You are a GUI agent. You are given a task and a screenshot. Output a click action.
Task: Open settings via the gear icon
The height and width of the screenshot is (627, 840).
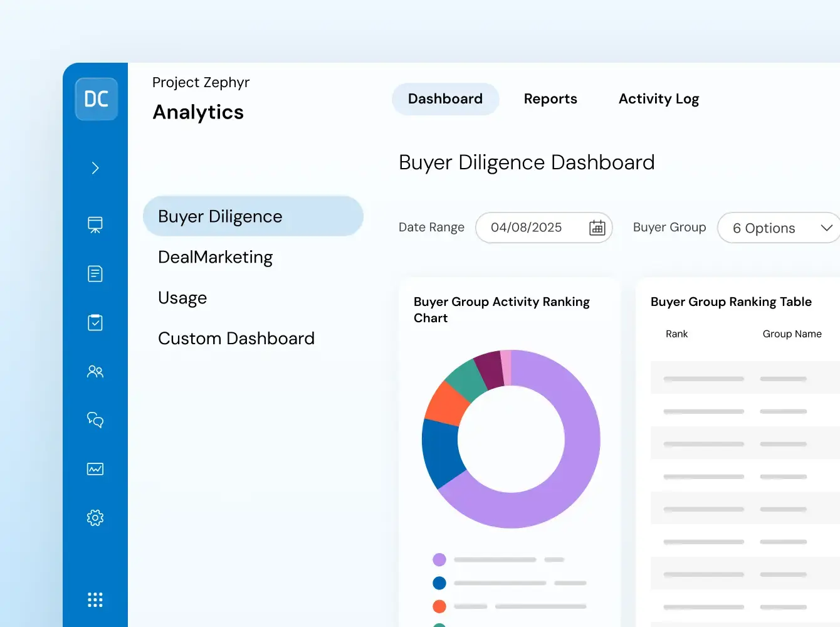pyautogui.click(x=95, y=518)
